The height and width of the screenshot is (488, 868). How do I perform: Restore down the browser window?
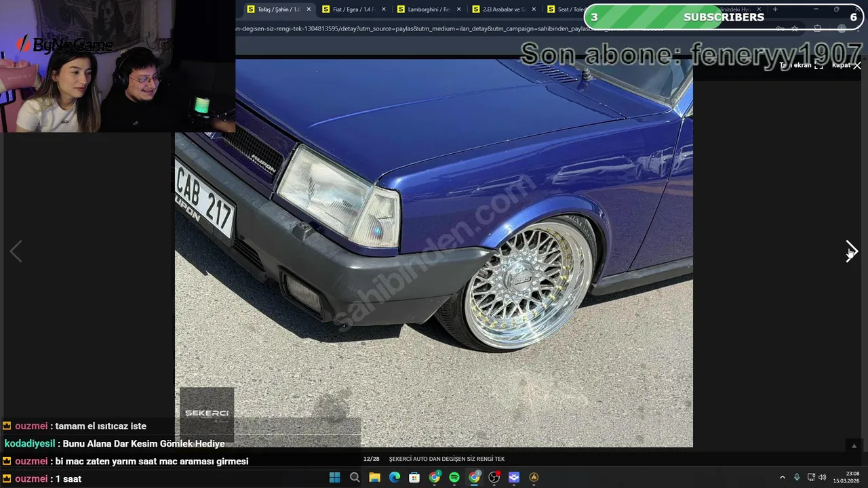click(x=836, y=9)
